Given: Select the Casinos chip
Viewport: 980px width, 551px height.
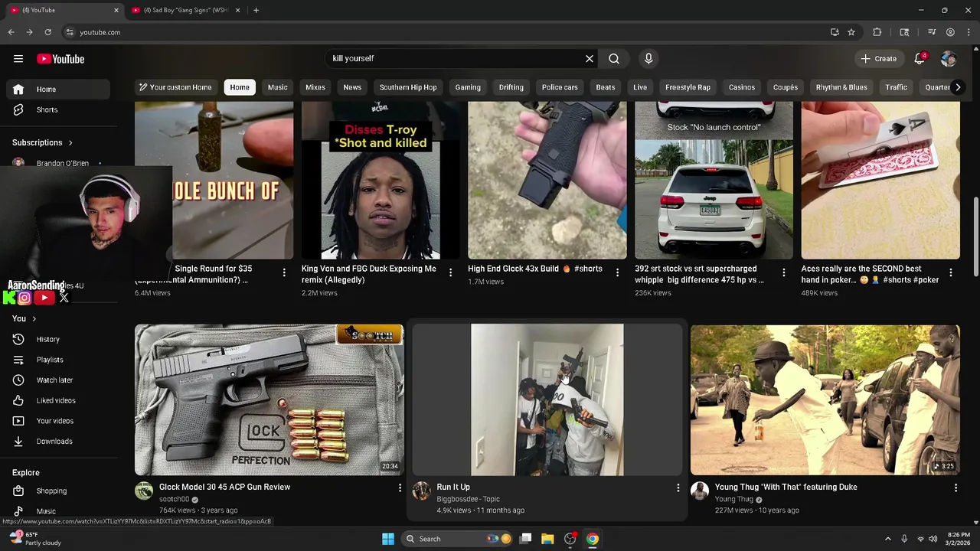Looking at the screenshot, I should tap(742, 87).
